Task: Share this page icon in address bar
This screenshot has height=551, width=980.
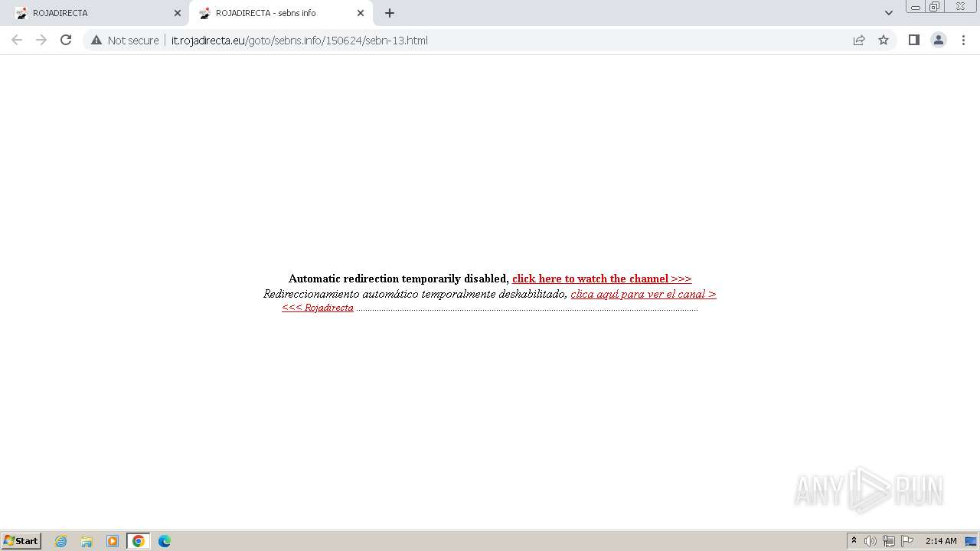Action: [x=859, y=40]
